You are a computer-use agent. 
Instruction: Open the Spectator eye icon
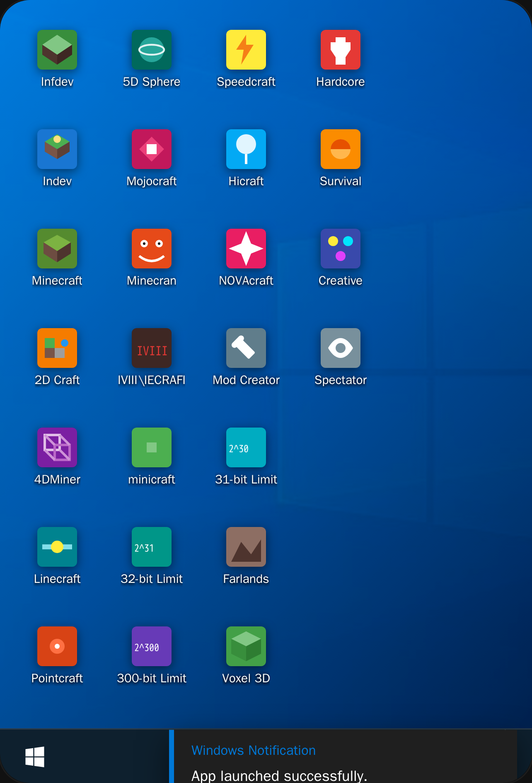341,348
